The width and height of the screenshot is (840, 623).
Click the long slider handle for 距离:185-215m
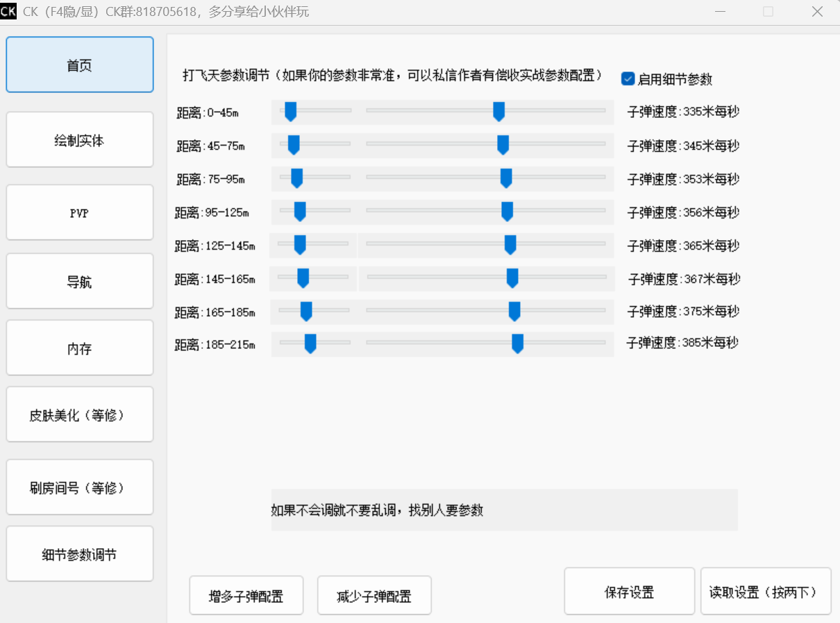517,343
